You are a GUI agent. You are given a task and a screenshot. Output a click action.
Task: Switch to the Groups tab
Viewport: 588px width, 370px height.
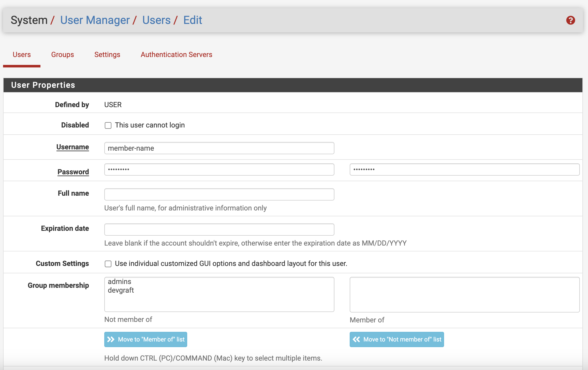pyautogui.click(x=62, y=55)
